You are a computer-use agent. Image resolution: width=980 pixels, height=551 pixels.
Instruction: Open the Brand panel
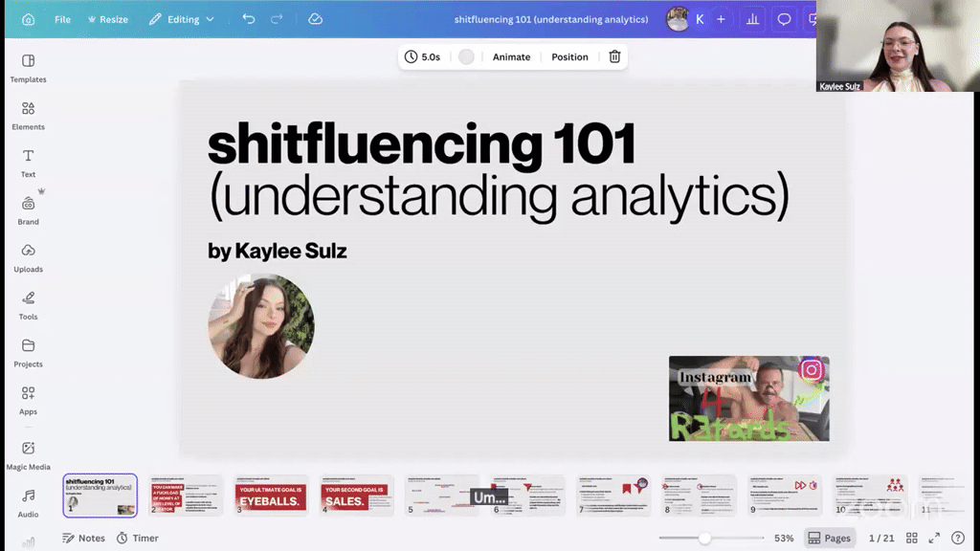point(28,210)
